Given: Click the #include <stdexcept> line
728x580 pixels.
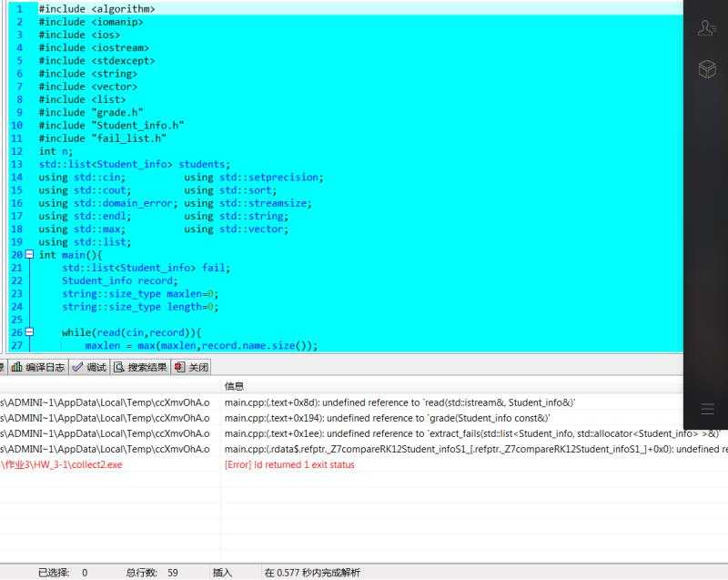Looking at the screenshot, I should [x=97, y=61].
